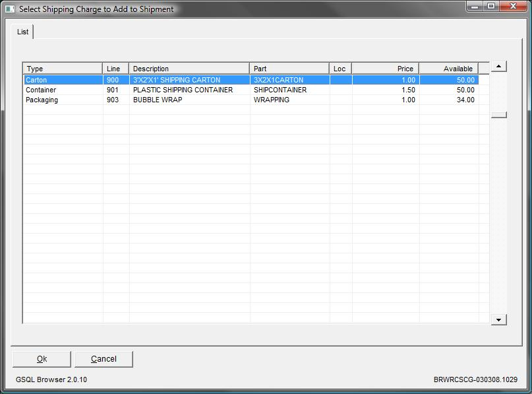
Task: Click line number 903
Action: click(x=113, y=100)
